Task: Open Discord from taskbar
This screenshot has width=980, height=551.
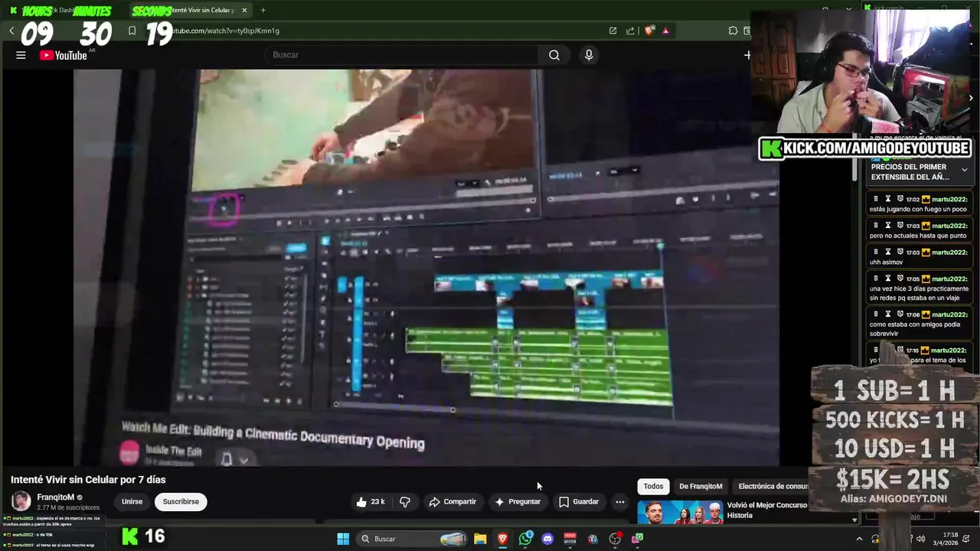Action: 547,539
